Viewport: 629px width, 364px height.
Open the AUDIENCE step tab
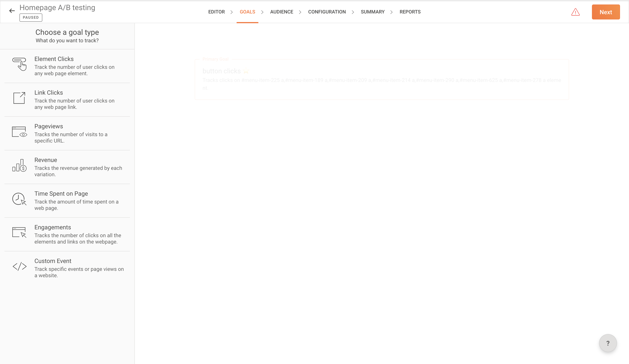point(282,12)
